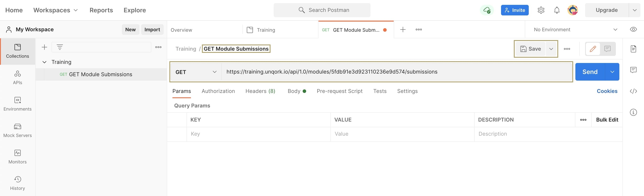This screenshot has height=196, width=644.
Task: Click the Send button
Action: (x=590, y=72)
